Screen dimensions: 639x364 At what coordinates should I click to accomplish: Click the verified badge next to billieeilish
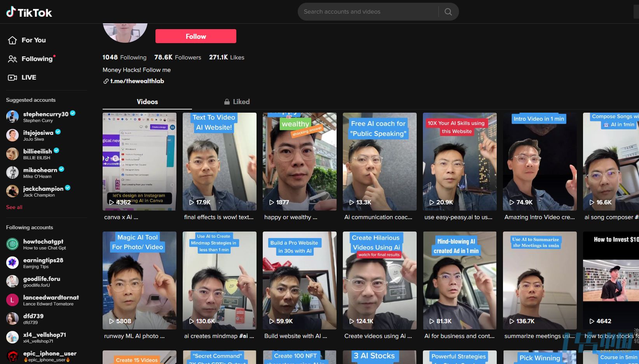[56, 150]
